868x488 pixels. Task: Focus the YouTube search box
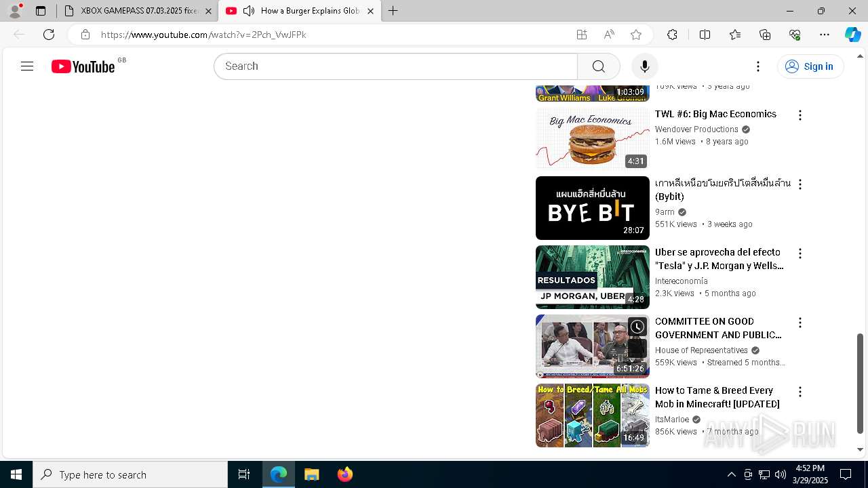396,66
